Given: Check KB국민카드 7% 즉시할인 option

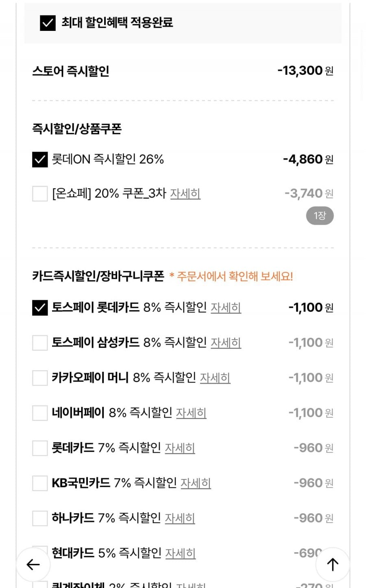Looking at the screenshot, I should point(40,483).
